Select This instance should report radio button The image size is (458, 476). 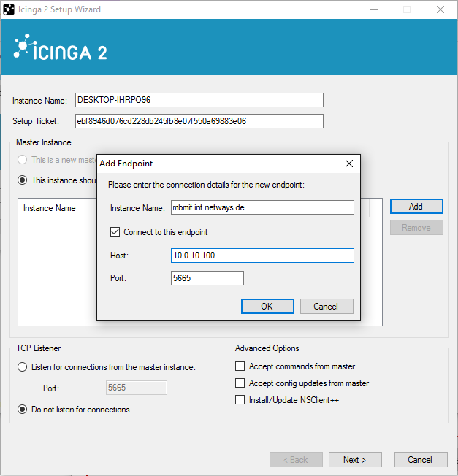tap(22, 180)
